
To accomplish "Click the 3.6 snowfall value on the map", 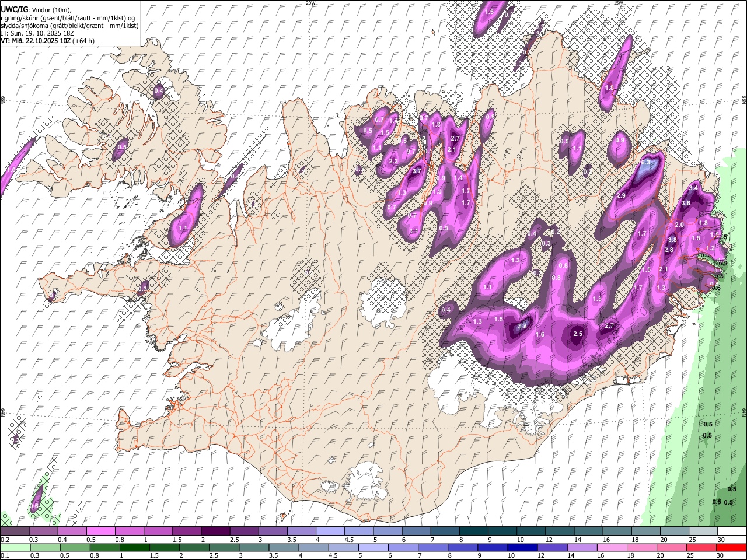I will (686, 203).
